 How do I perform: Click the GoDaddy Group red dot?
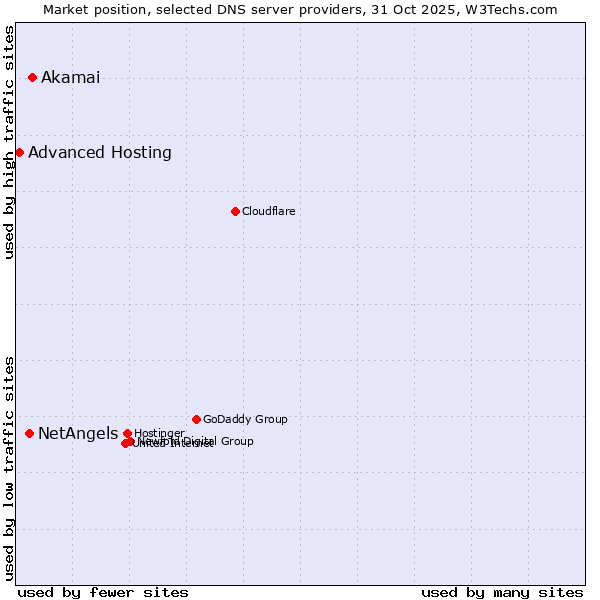[196, 419]
